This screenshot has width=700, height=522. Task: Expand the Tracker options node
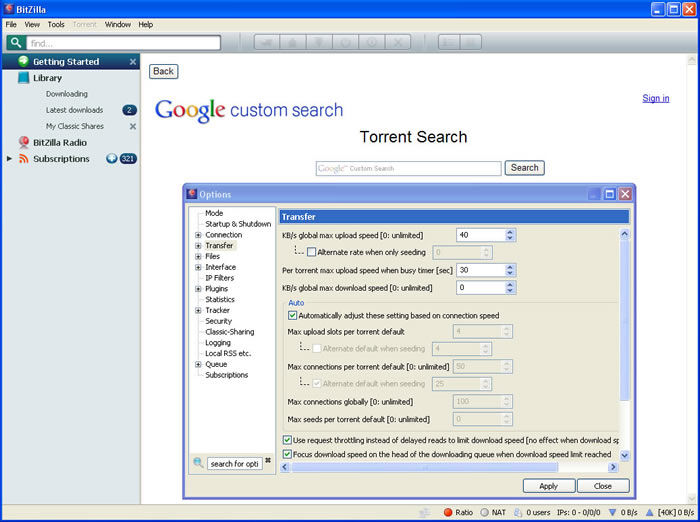[198, 310]
